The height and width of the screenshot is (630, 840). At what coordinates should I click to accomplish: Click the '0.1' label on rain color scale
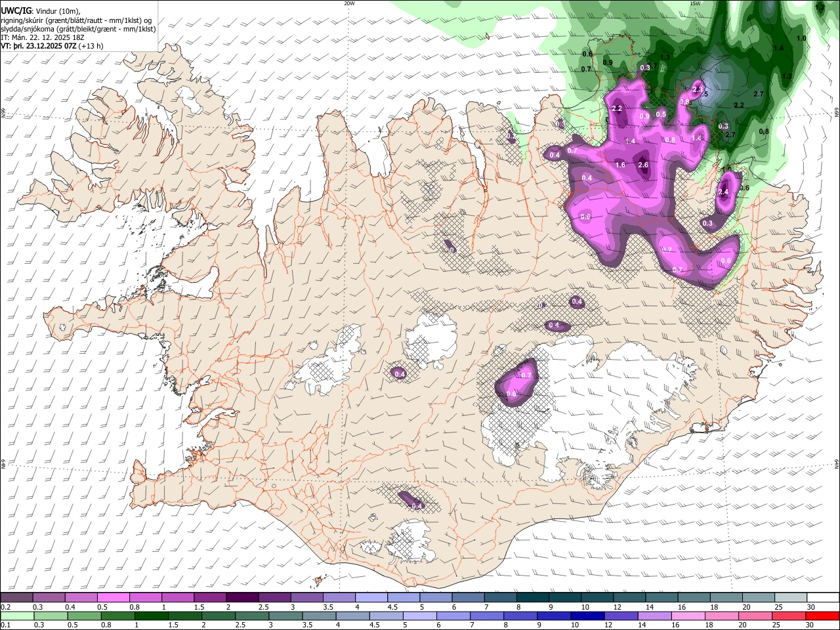point(6,625)
